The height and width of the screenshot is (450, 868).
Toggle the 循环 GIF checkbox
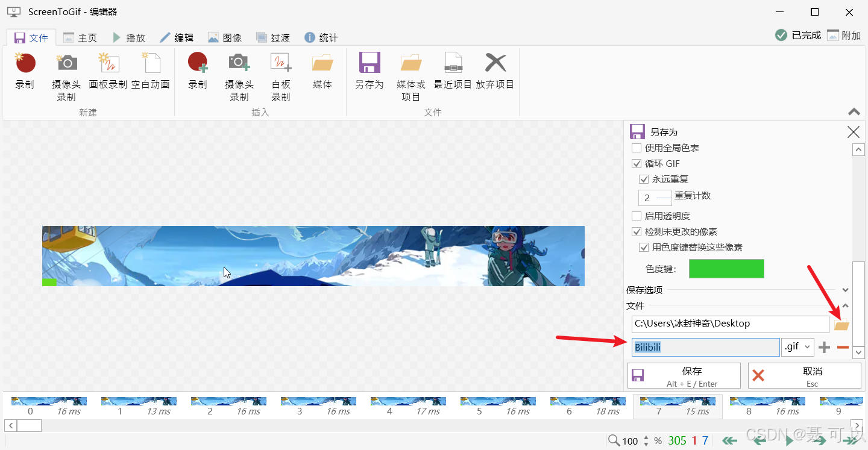637,163
